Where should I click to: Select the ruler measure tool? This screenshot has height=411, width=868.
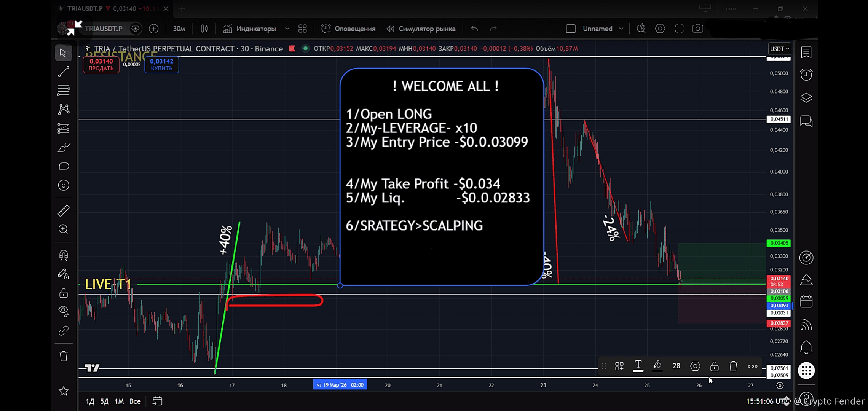(63, 210)
